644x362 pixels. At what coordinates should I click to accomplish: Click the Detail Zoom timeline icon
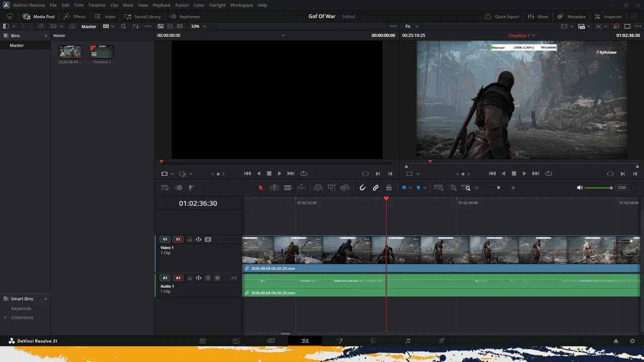[453, 188]
